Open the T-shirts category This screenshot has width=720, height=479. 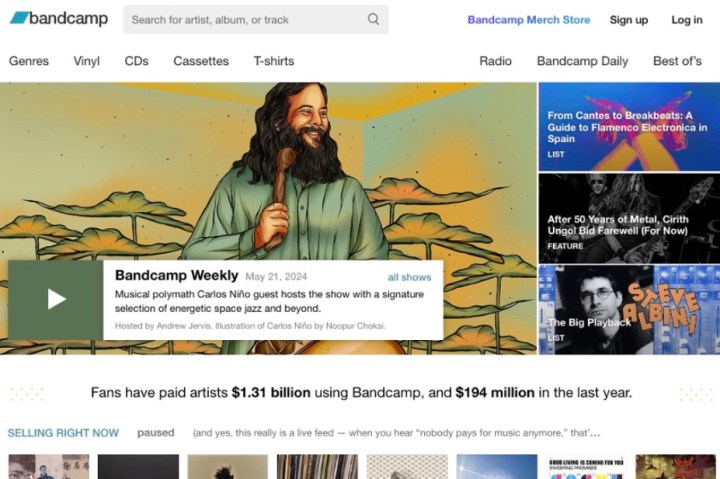[274, 61]
